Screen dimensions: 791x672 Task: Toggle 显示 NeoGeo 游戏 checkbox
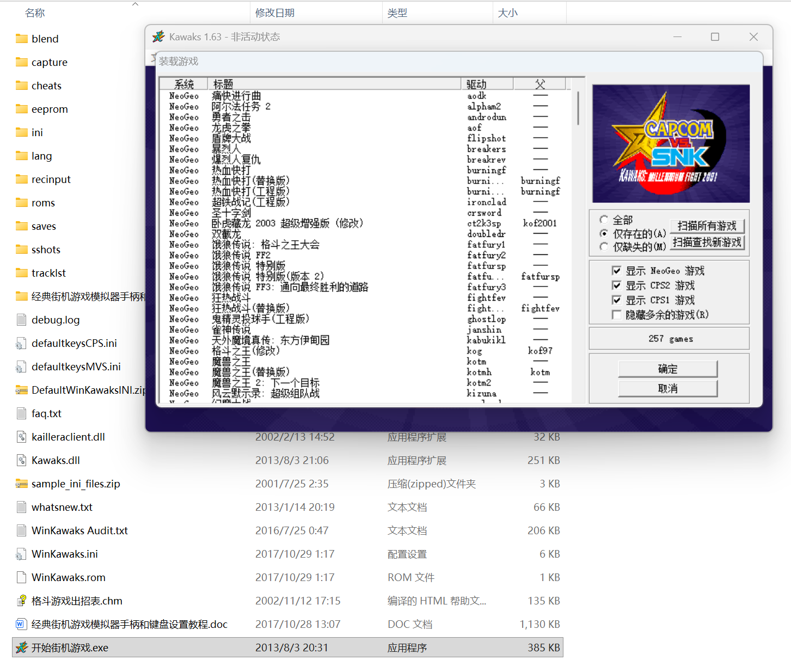point(617,271)
